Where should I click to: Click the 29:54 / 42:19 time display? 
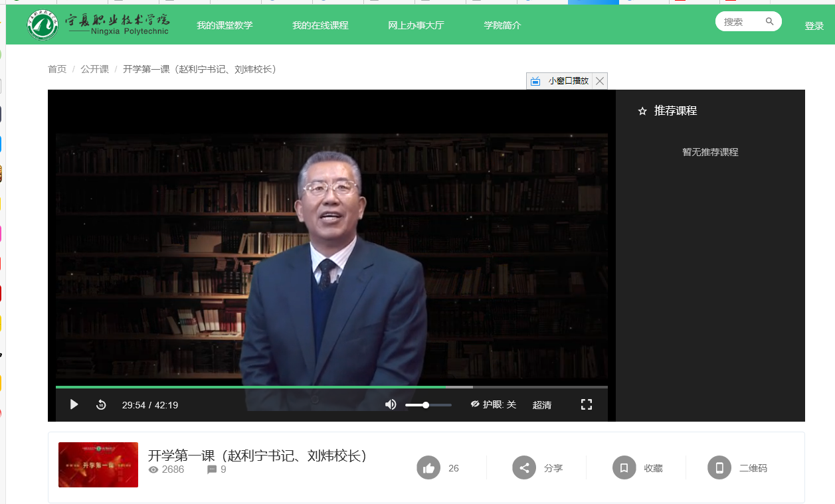(x=150, y=405)
